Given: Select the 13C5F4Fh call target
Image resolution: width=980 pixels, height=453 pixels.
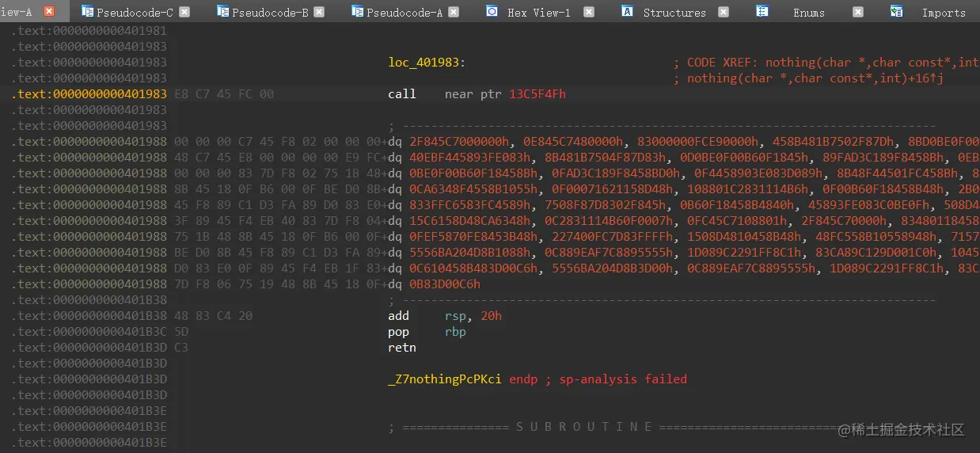Looking at the screenshot, I should [x=537, y=94].
